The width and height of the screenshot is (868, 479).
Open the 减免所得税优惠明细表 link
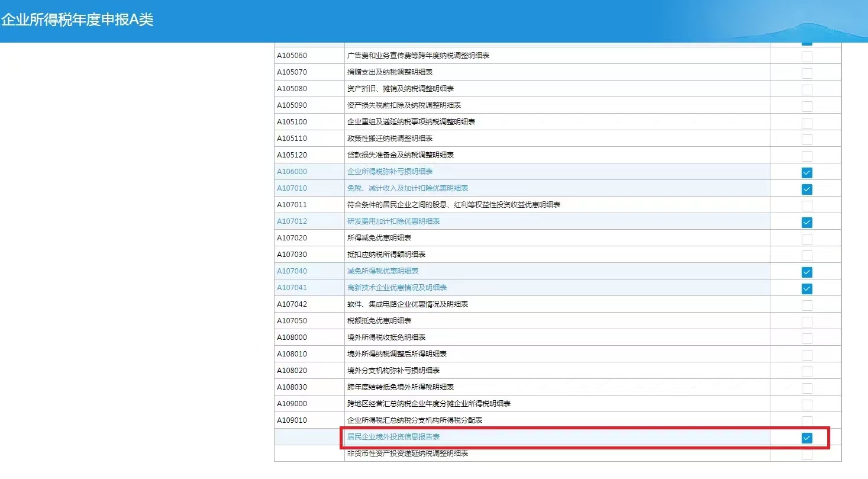(382, 271)
